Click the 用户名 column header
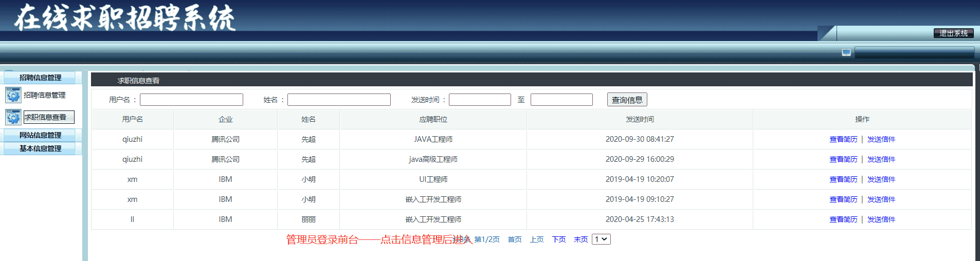 tap(132, 119)
